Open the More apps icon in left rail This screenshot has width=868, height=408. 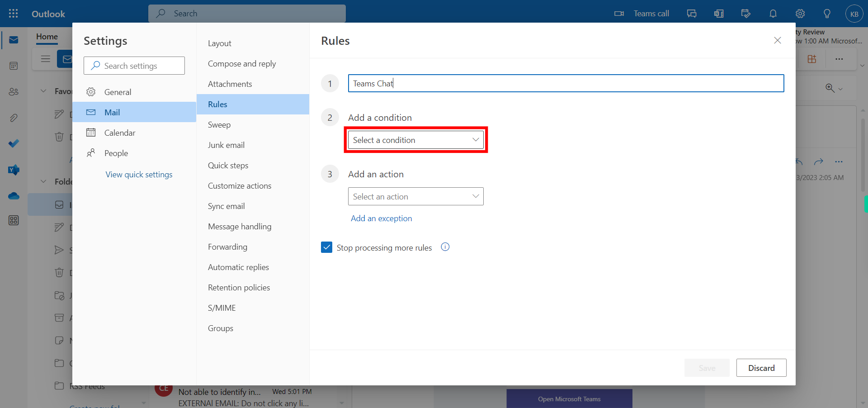(14, 220)
